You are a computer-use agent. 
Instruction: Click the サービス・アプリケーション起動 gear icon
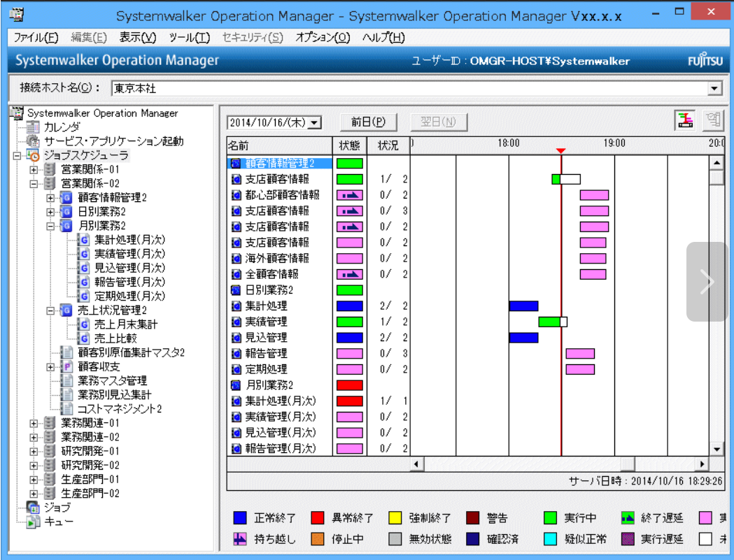(33, 141)
